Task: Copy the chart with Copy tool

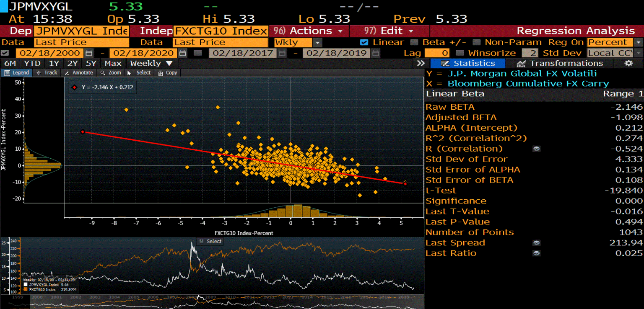Action: (x=168, y=72)
